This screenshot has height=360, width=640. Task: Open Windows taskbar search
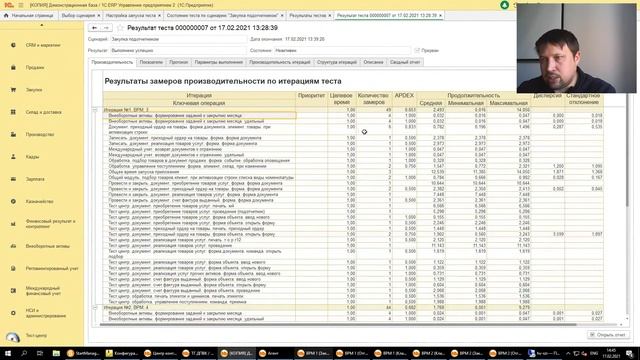point(24,353)
